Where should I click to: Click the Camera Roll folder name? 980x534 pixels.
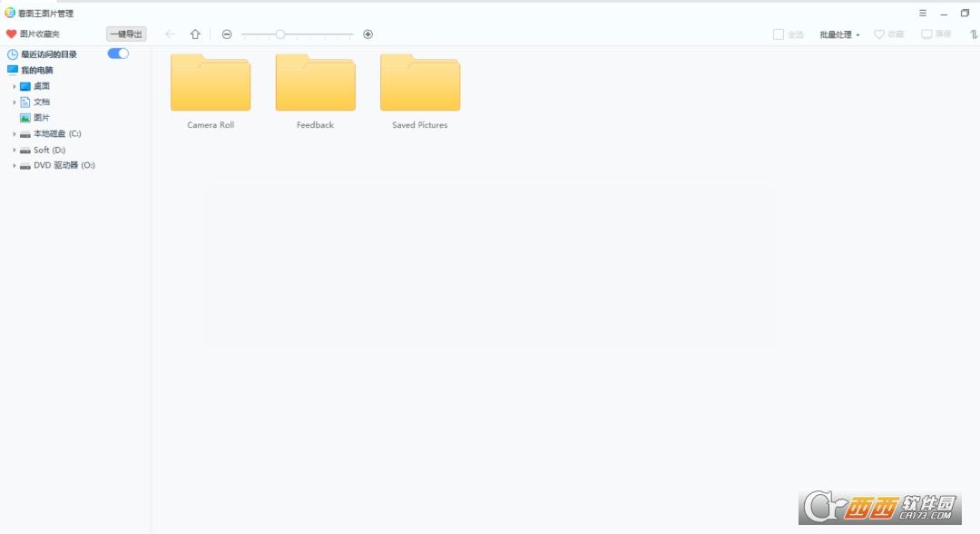coord(211,125)
